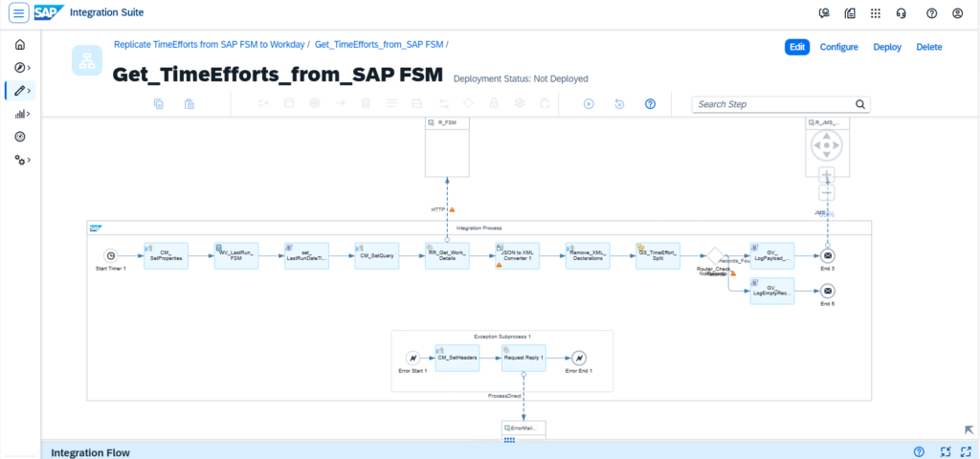Click the Copy icon in the toolbar
This screenshot has height=459, width=980.
(159, 104)
